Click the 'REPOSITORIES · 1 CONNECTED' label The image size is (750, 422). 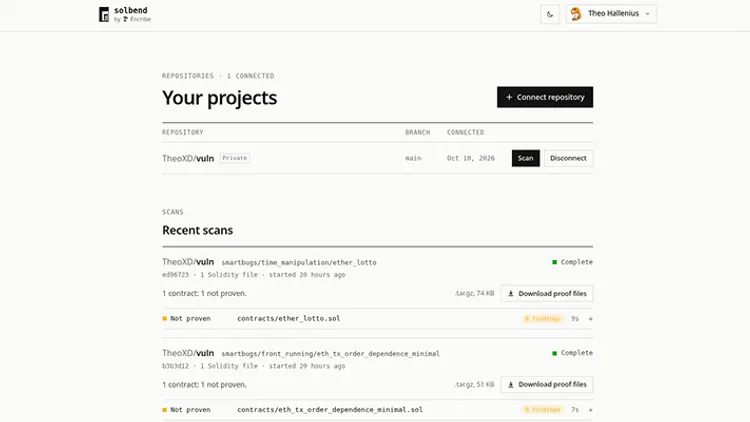click(218, 76)
